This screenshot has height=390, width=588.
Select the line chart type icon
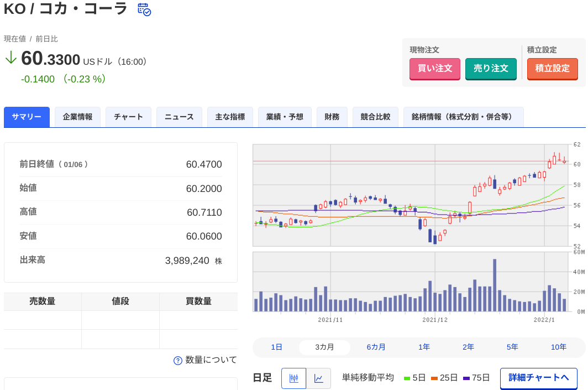click(x=318, y=378)
